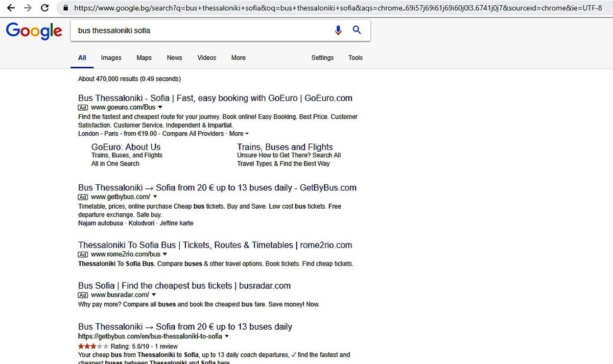Open search Tools

tap(356, 58)
